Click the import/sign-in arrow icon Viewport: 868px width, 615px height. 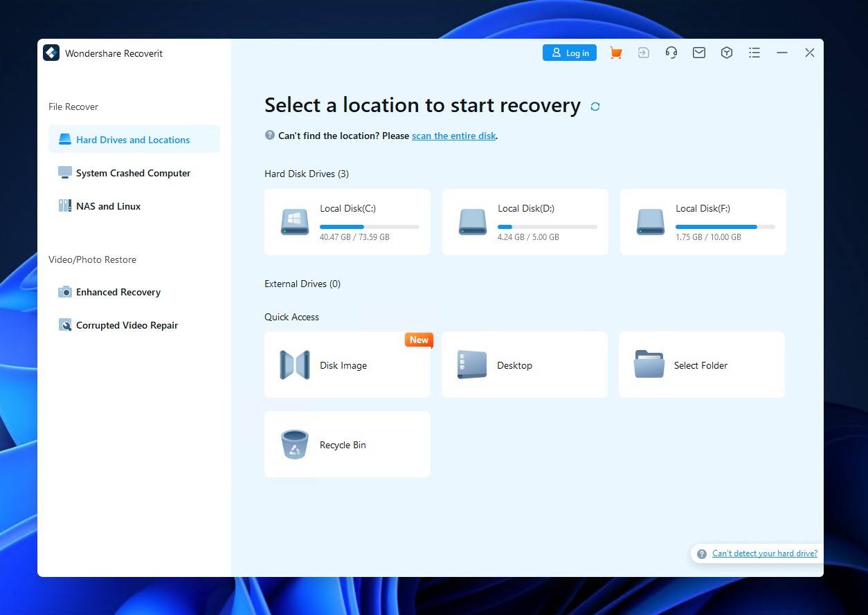coord(644,53)
